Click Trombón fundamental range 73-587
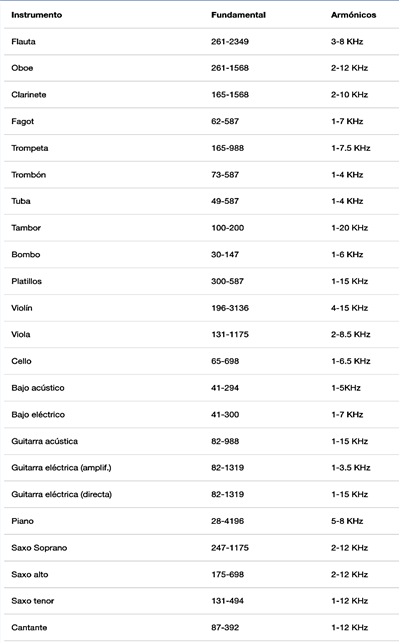 pyautogui.click(x=225, y=175)
